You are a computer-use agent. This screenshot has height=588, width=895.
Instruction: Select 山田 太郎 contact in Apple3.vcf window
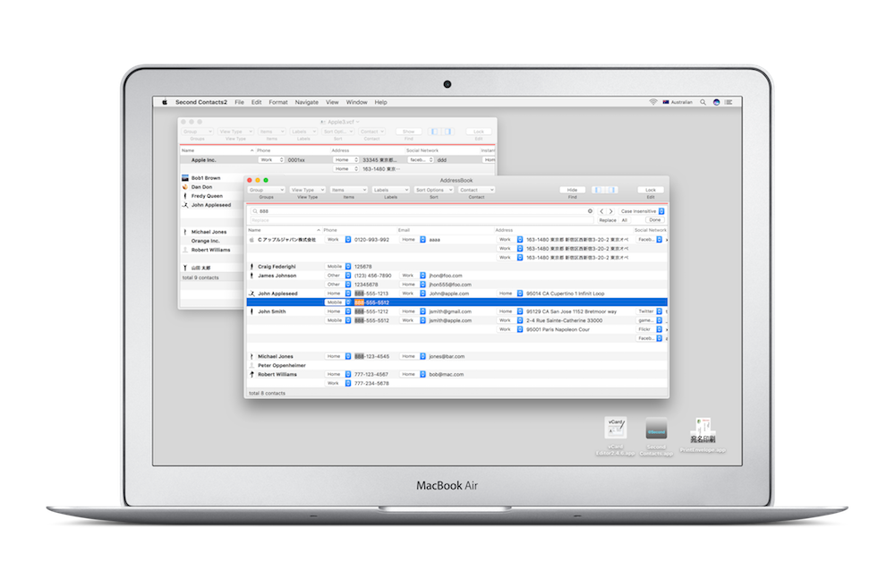(x=200, y=268)
